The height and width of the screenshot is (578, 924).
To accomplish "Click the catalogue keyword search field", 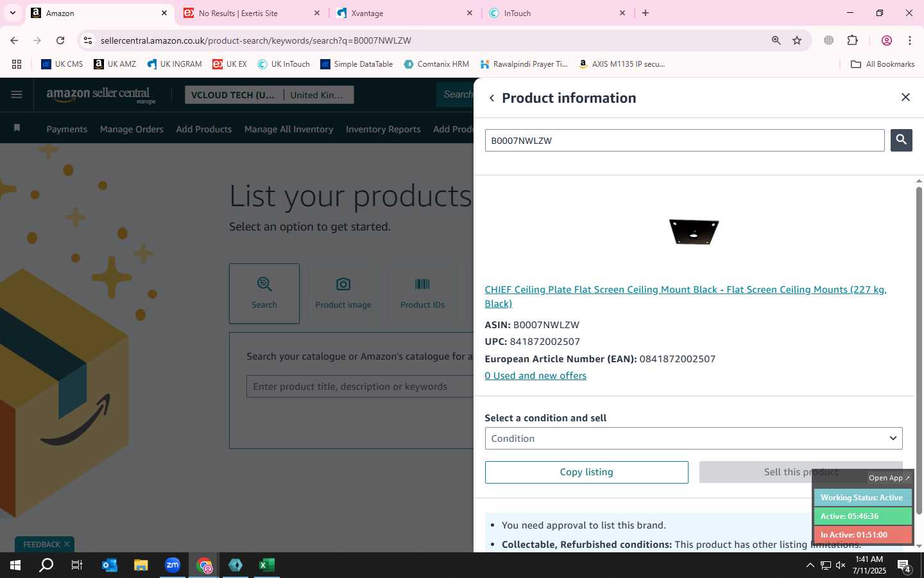I will (359, 387).
